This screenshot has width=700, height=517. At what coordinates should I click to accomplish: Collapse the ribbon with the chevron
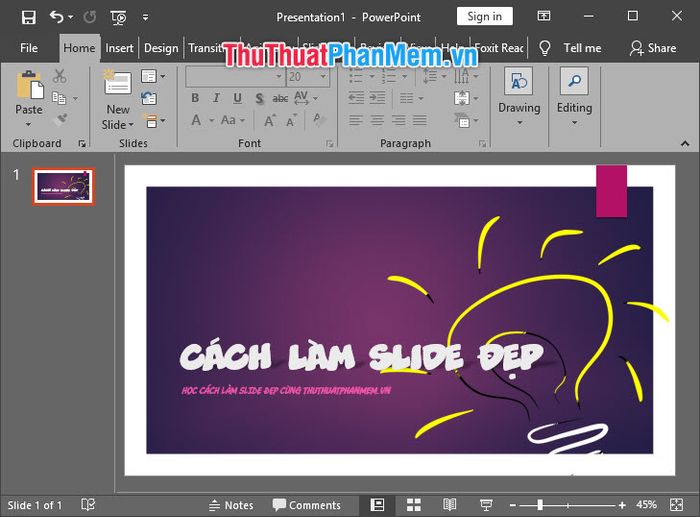pos(685,143)
